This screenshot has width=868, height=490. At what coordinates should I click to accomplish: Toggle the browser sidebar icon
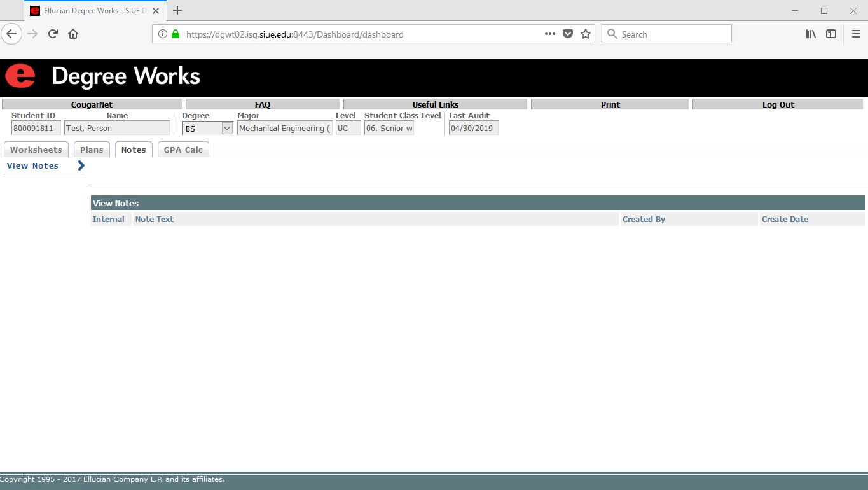(x=831, y=34)
